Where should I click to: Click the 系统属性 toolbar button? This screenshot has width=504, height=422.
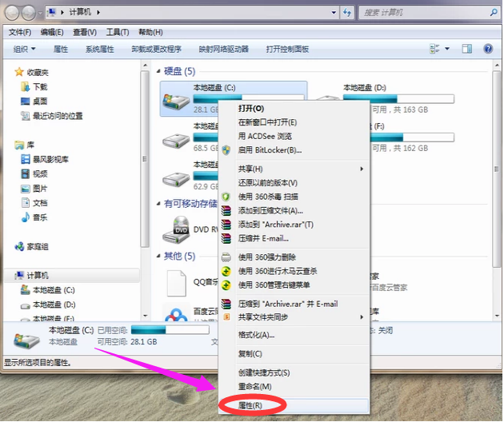(x=100, y=49)
